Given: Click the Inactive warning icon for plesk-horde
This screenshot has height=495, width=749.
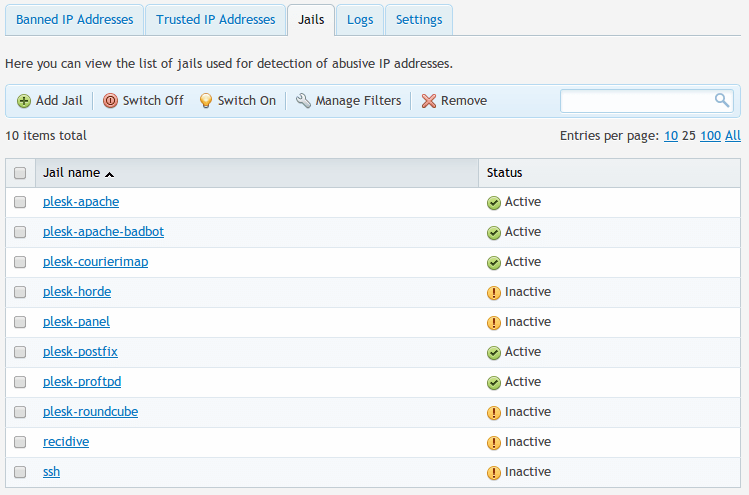Looking at the screenshot, I should 493,293.
